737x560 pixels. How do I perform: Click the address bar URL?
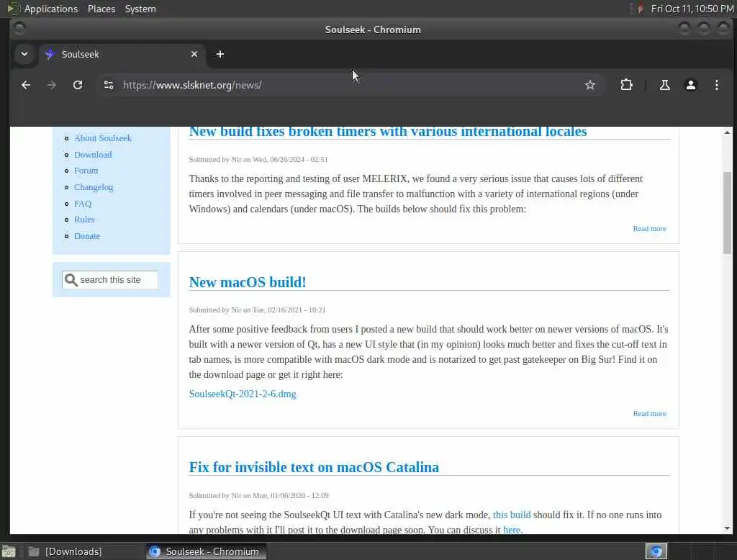click(x=192, y=85)
